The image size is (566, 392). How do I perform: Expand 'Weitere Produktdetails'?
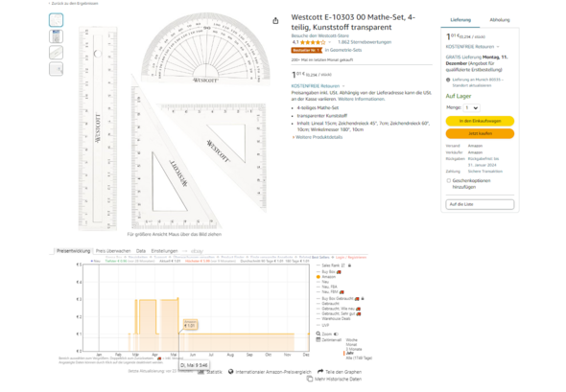(x=318, y=137)
